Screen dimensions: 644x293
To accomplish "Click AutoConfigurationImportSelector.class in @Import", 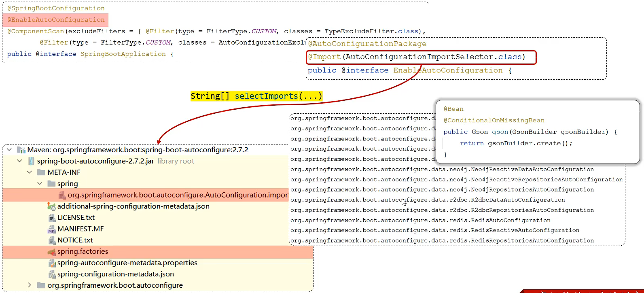I will pos(434,57).
